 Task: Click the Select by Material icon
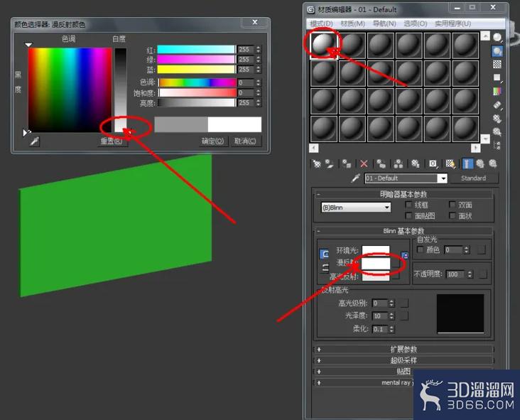pyautogui.click(x=497, y=131)
